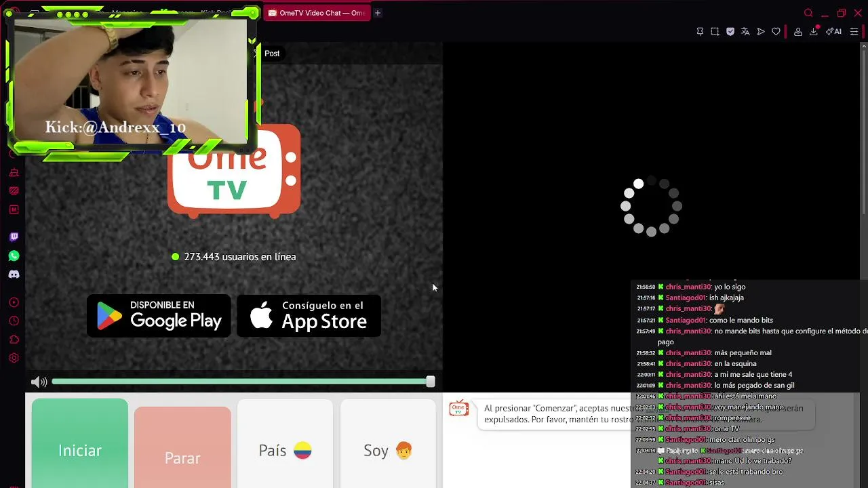The width and height of the screenshot is (868, 488).
Task: Click chat message 'yo lo sigo'
Action: point(729,287)
